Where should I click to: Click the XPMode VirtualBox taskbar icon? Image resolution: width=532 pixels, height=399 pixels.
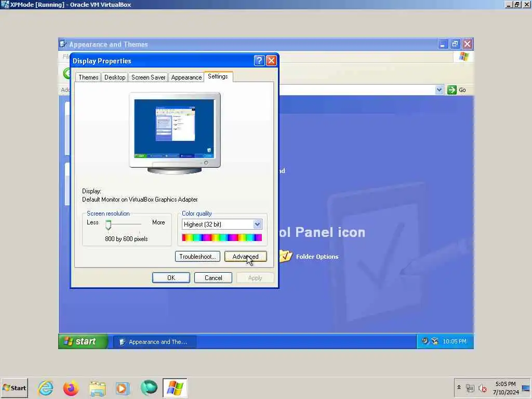[175, 388]
